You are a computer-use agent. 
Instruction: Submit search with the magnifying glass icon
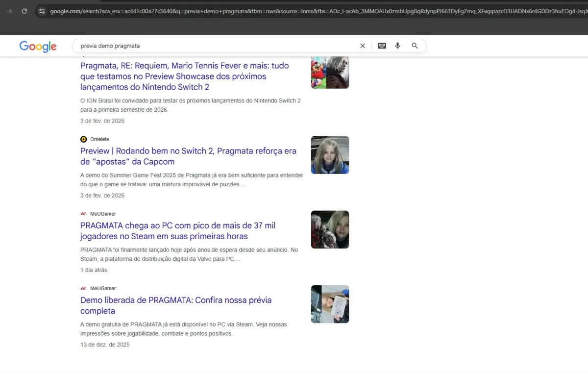click(415, 46)
